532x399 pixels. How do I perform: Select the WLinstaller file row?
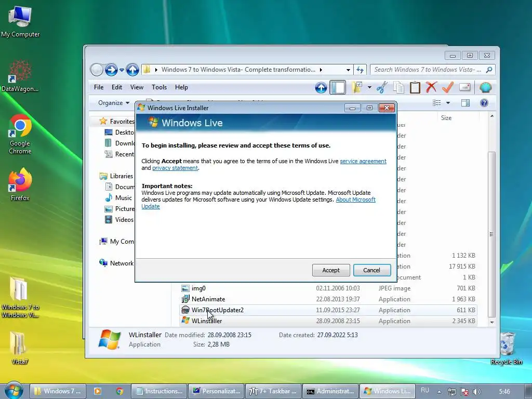328,321
